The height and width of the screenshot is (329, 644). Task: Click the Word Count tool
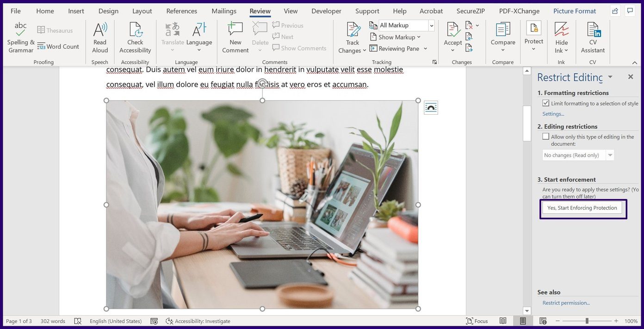click(58, 46)
